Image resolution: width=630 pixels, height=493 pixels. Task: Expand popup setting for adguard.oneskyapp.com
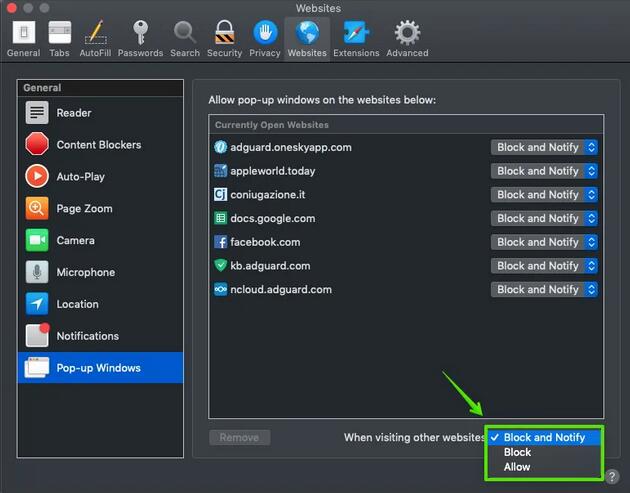point(545,147)
